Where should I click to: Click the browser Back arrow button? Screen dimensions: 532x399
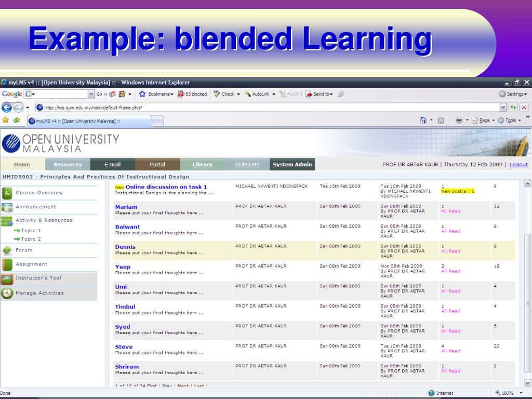[x=6, y=108]
